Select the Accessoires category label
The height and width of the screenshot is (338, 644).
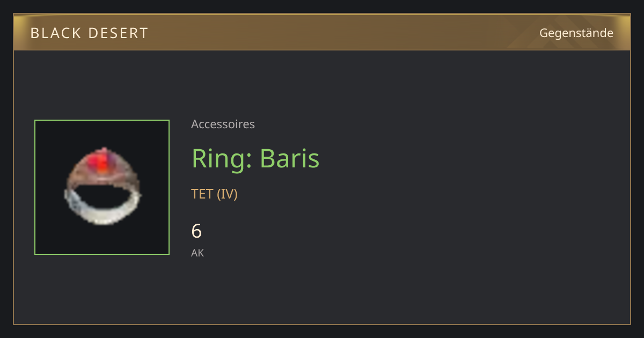coord(223,124)
